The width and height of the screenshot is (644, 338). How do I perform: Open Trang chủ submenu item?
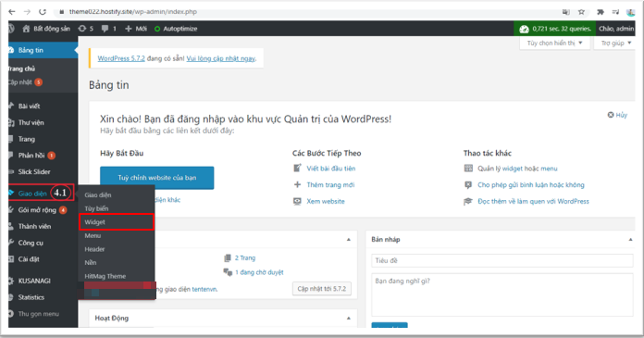tap(21, 69)
